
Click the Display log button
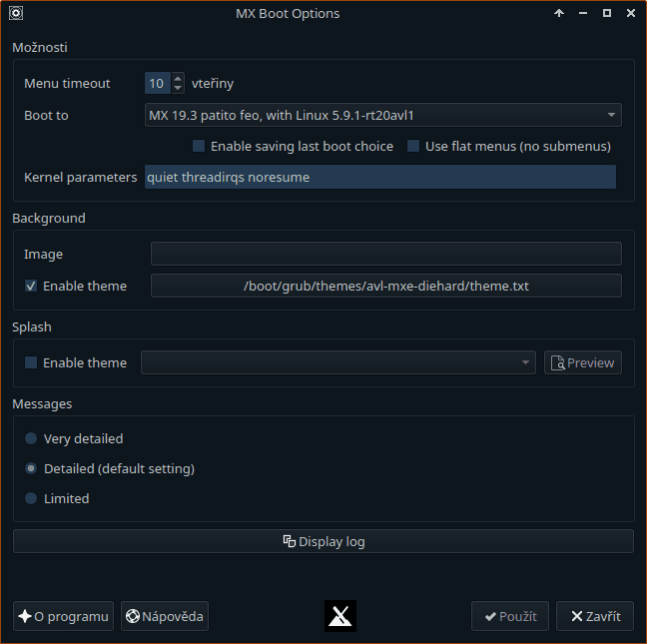pyautogui.click(x=323, y=541)
